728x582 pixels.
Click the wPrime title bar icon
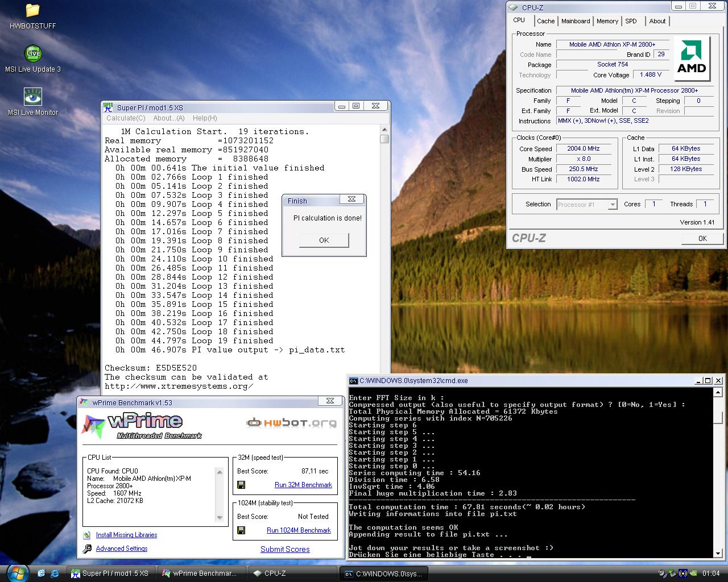coord(84,402)
